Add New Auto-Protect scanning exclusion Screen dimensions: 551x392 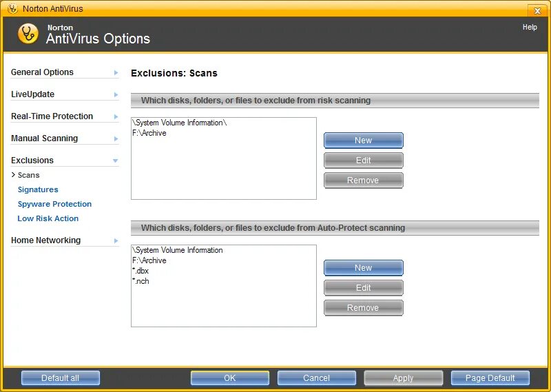(364, 268)
